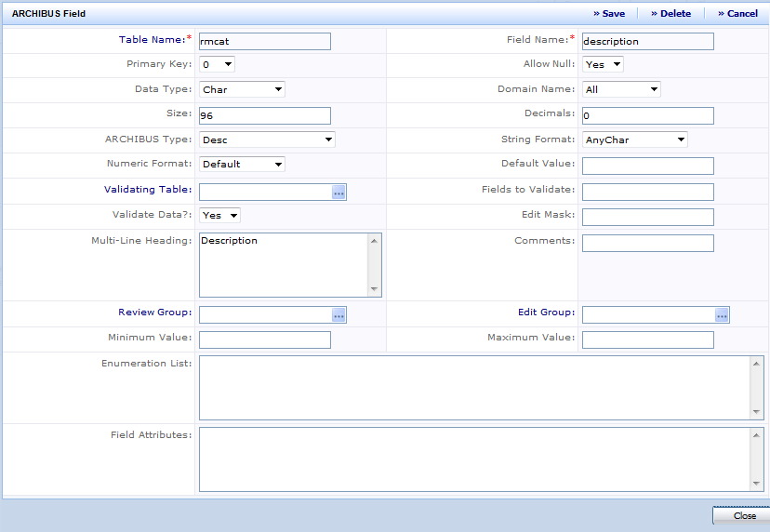The image size is (770, 532).
Task: Delete this field record
Action: (x=671, y=14)
